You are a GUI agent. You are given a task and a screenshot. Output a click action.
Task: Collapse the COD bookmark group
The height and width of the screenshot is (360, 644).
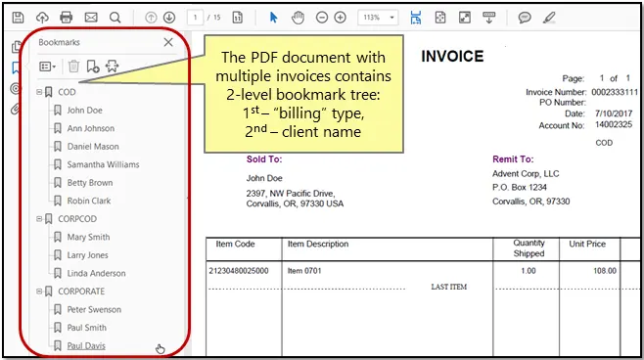point(39,92)
